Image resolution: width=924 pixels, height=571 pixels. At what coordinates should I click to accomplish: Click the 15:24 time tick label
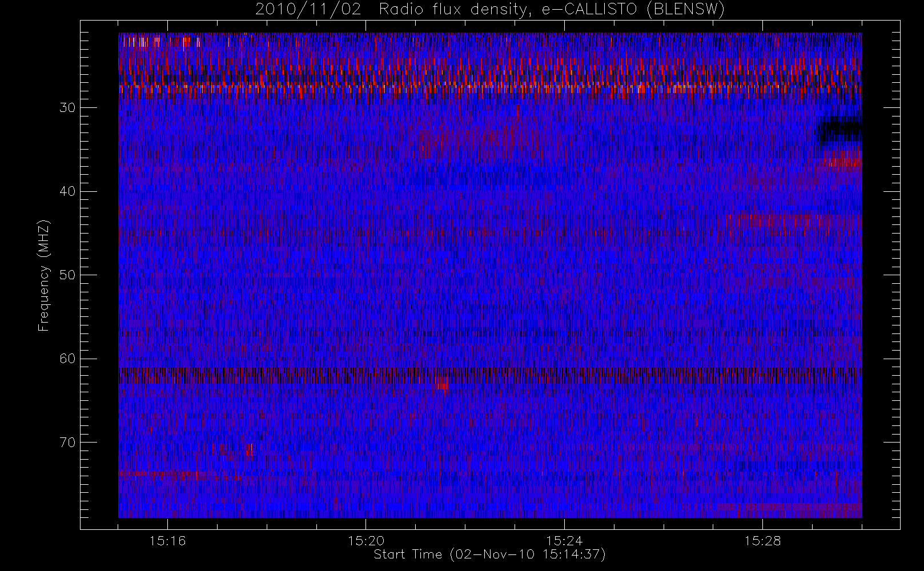pyautogui.click(x=564, y=541)
